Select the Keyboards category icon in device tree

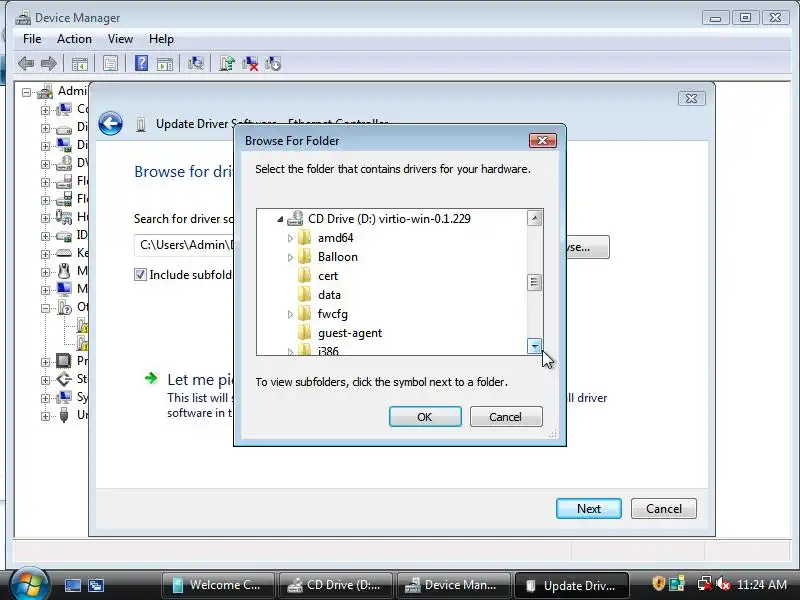pyautogui.click(x=64, y=253)
